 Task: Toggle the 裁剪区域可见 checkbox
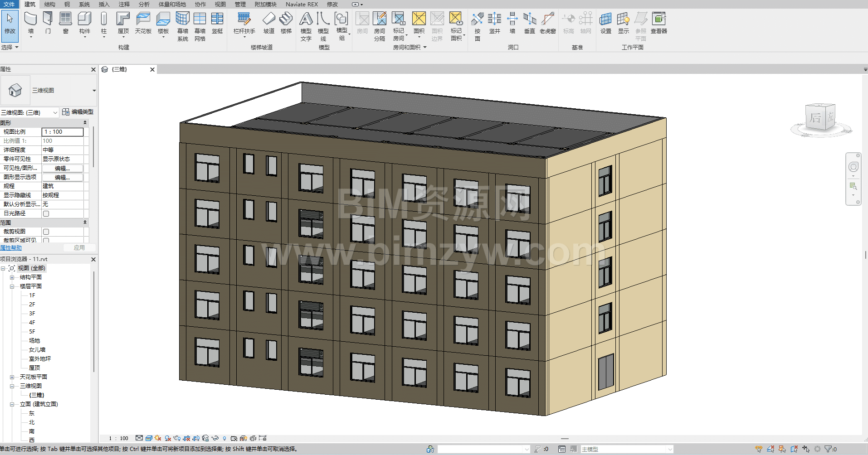pyautogui.click(x=46, y=241)
